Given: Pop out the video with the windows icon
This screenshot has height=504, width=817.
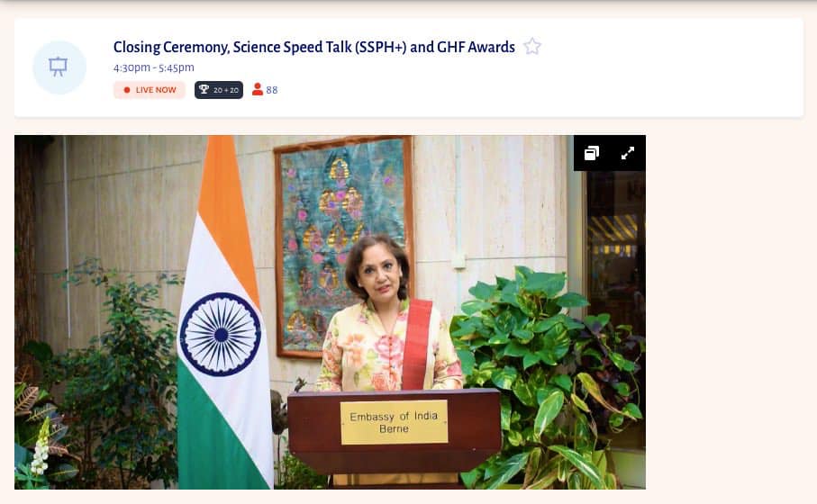Looking at the screenshot, I should tap(592, 153).
